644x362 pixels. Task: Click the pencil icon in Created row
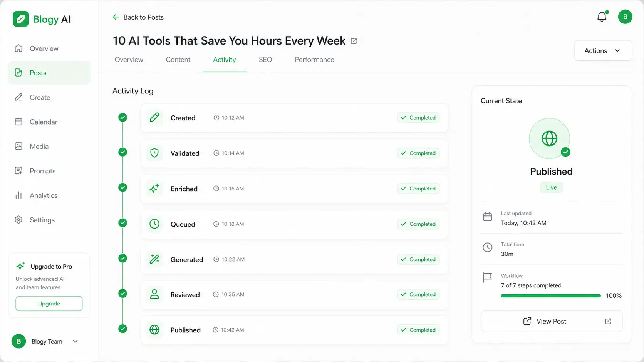tap(154, 118)
